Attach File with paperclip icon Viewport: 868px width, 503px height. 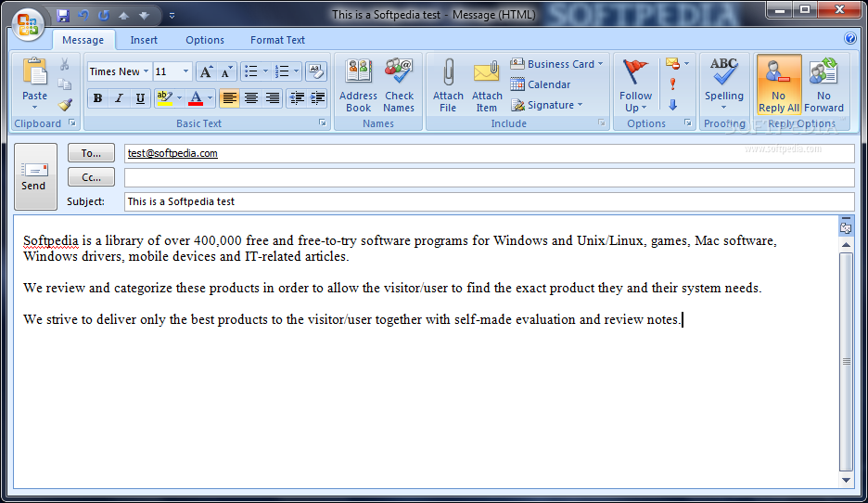point(448,86)
